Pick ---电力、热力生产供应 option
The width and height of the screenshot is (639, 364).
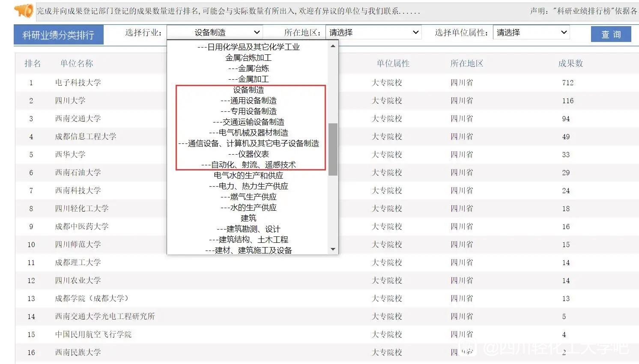(x=248, y=186)
